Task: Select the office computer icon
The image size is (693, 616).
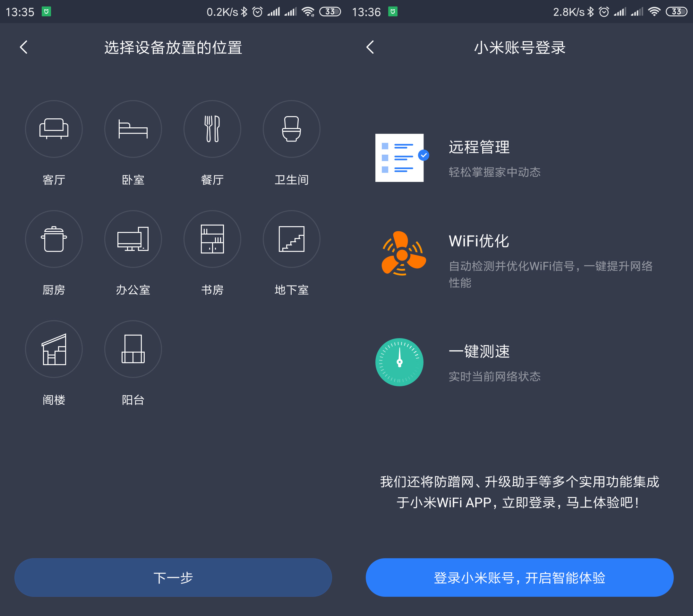Action: point(133,239)
